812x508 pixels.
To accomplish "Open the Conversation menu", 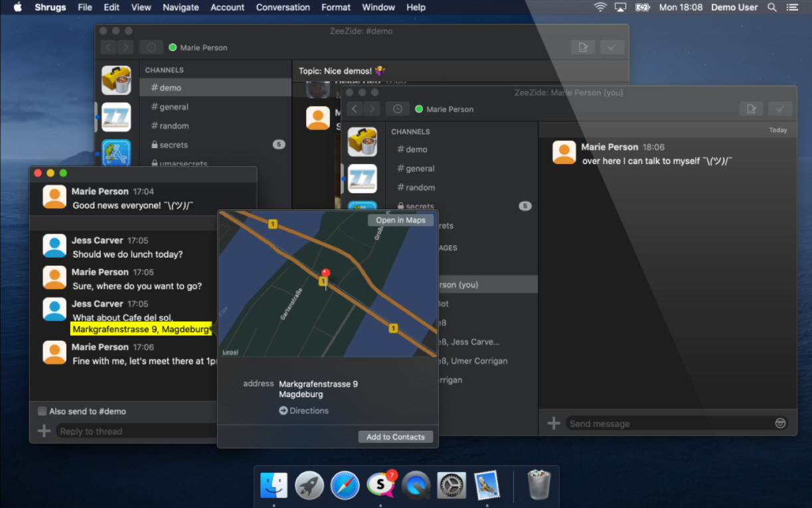I will (x=283, y=7).
